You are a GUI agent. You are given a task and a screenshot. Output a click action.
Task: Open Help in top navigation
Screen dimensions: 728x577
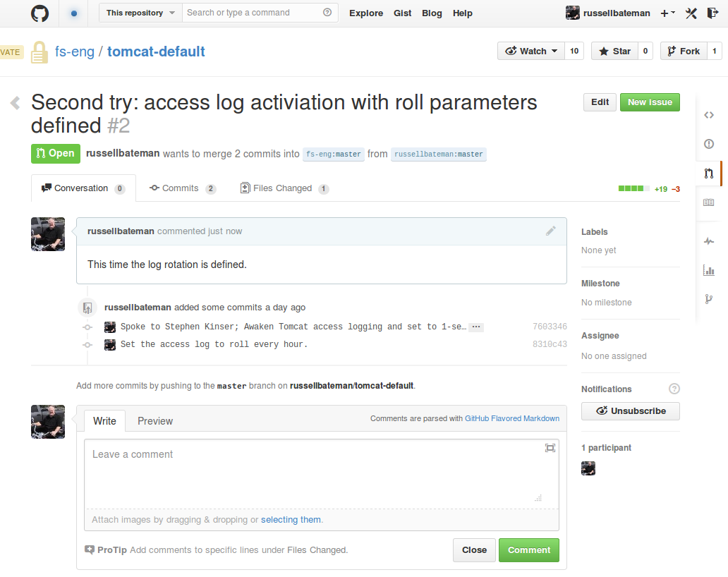[x=463, y=13]
